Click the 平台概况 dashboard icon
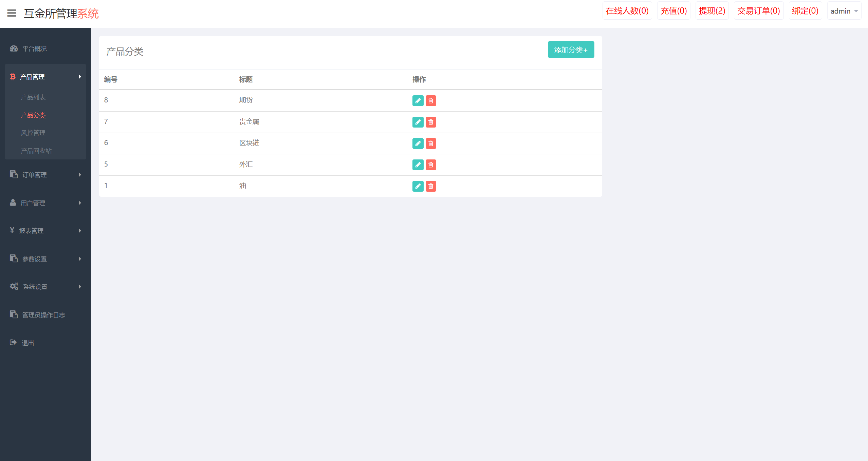 pos(14,49)
